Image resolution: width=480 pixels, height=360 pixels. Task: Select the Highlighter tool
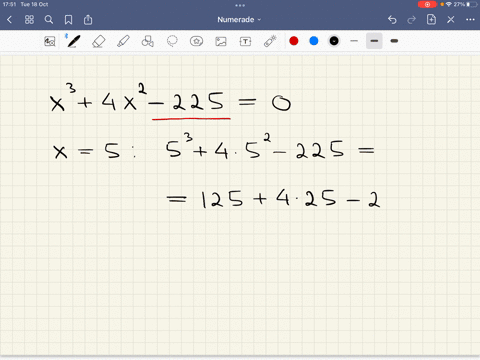pos(123,41)
